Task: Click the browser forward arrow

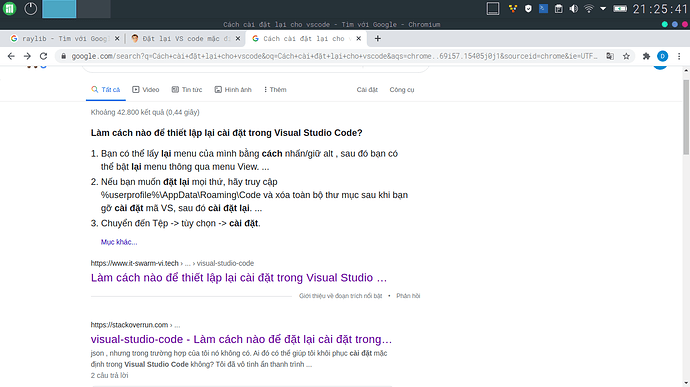Action: click(x=27, y=56)
